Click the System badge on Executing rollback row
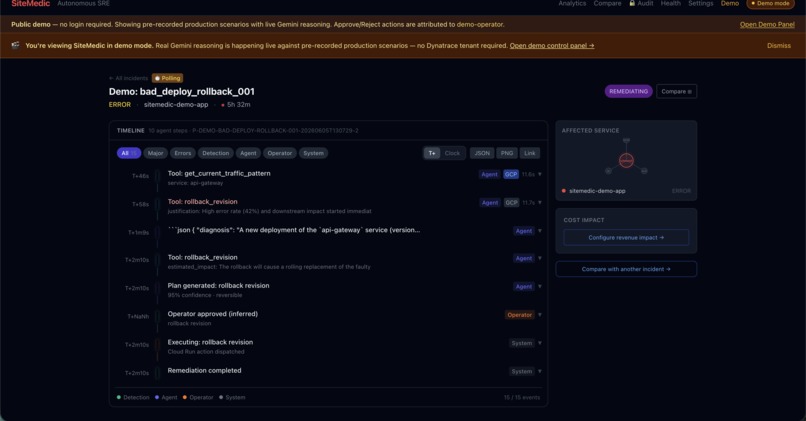806x421 pixels. (x=522, y=343)
